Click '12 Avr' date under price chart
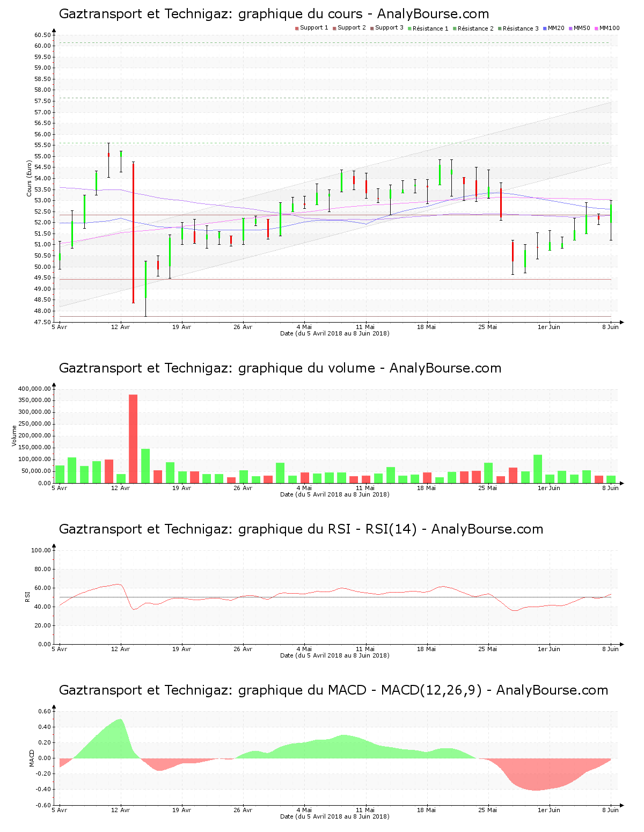The width and height of the screenshot is (644, 832). click(x=121, y=327)
